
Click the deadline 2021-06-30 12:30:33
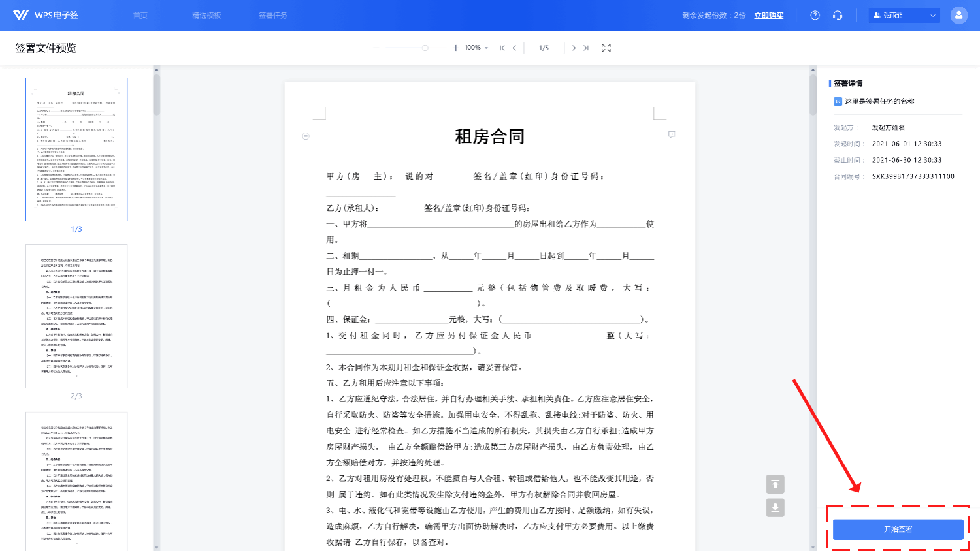tap(907, 160)
